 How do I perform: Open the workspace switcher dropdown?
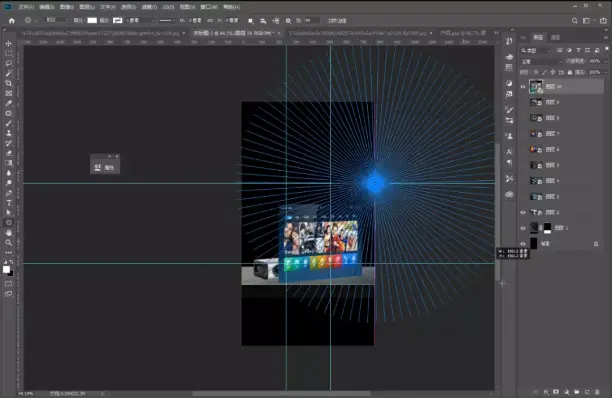pos(586,21)
